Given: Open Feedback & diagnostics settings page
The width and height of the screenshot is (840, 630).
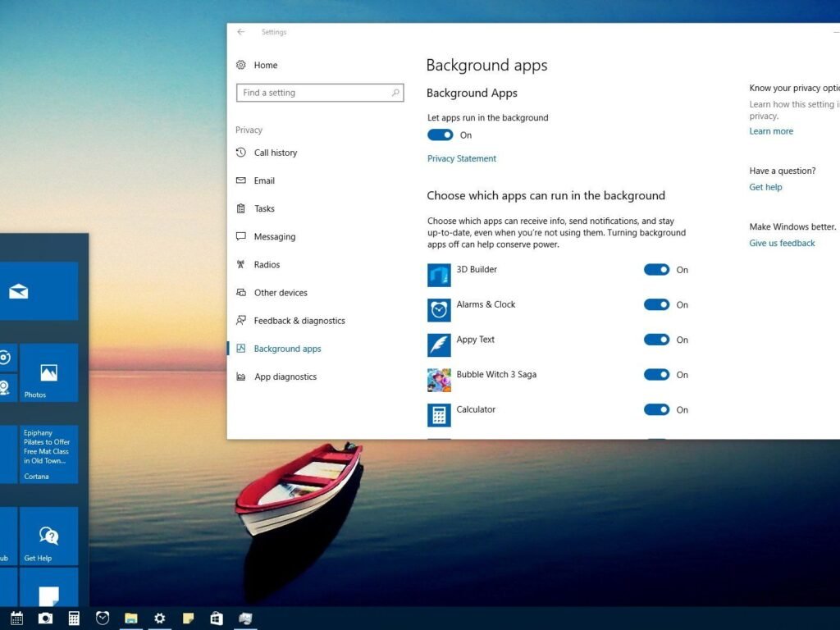Looking at the screenshot, I should coord(299,321).
